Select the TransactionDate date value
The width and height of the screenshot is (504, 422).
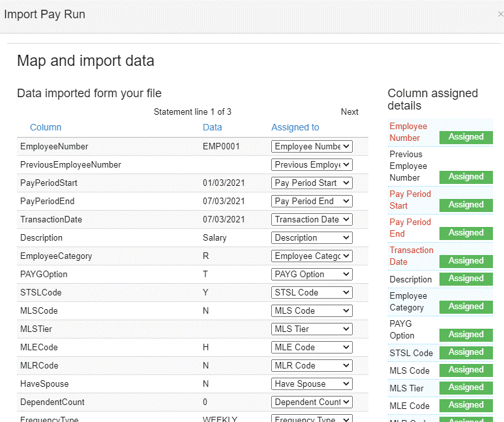click(x=224, y=220)
